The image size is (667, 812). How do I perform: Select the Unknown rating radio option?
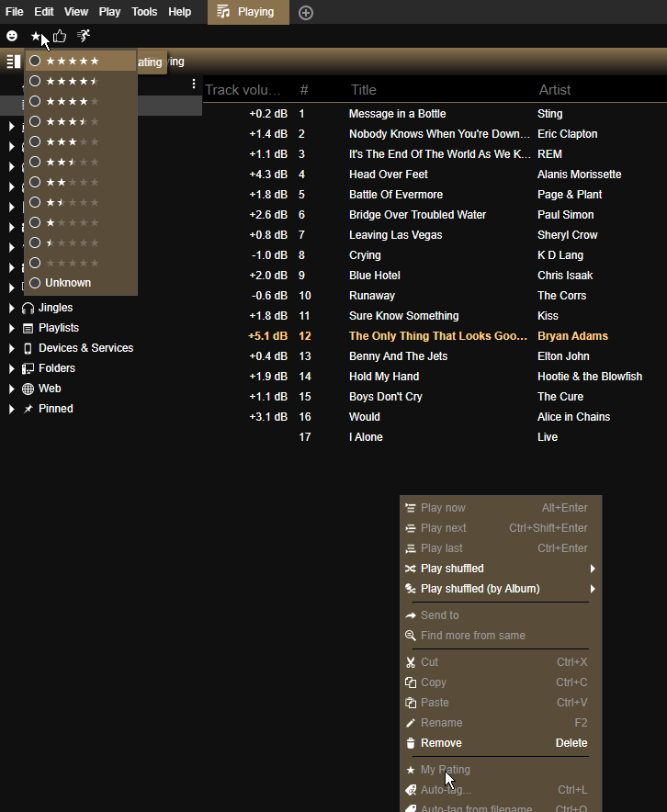click(x=35, y=283)
